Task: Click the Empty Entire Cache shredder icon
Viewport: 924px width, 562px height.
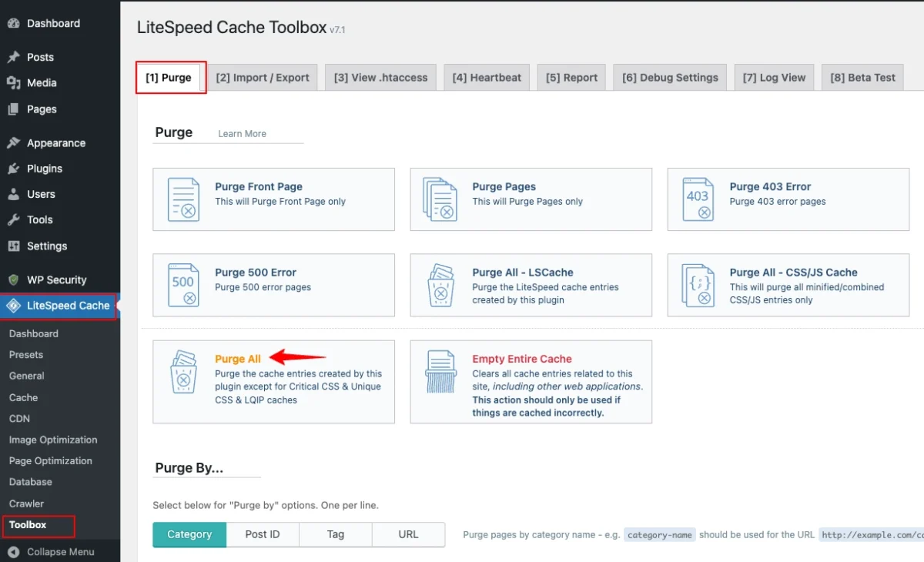Action: [440, 372]
